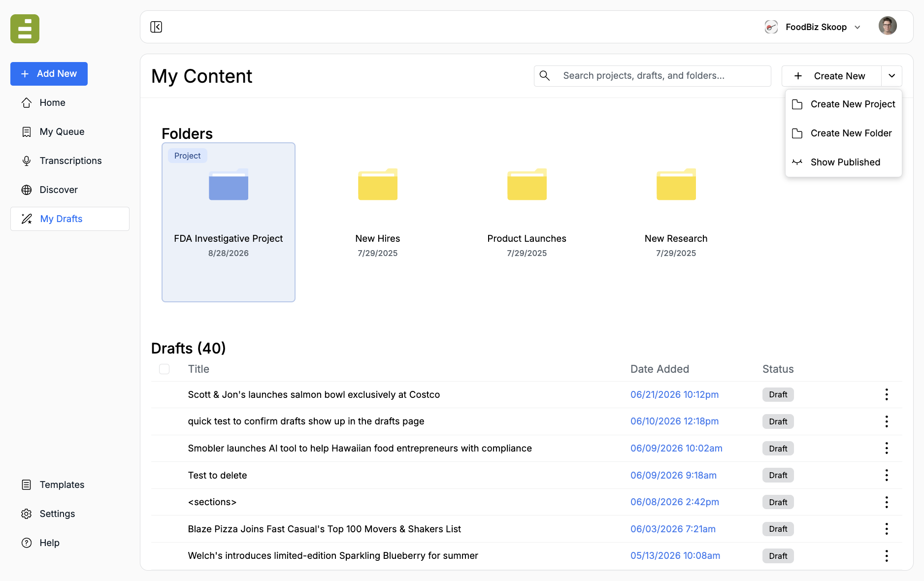Select My Drafts in sidebar
The image size is (924, 581).
point(70,219)
